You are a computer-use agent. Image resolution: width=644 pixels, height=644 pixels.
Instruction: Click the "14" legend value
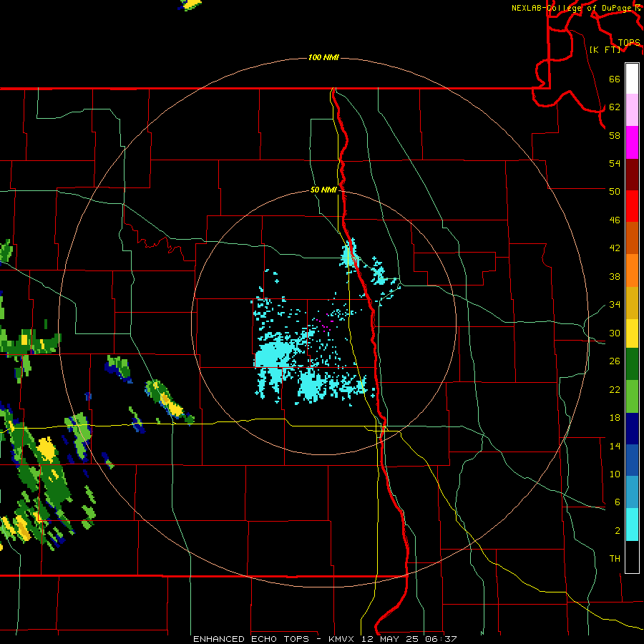click(615, 446)
